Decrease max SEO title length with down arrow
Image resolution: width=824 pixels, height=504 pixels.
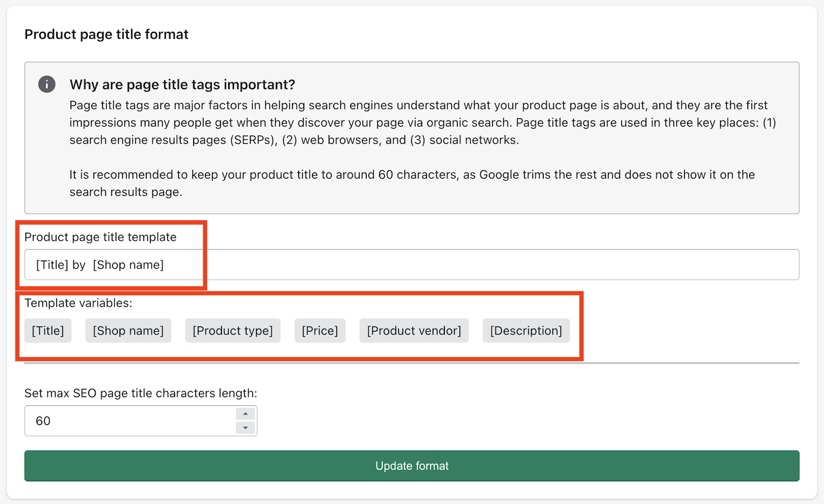(x=246, y=428)
